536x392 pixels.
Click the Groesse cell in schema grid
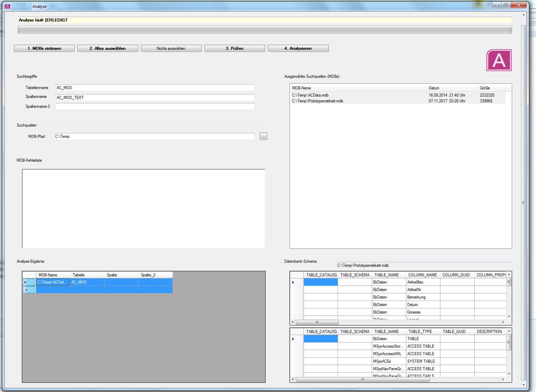click(423, 312)
